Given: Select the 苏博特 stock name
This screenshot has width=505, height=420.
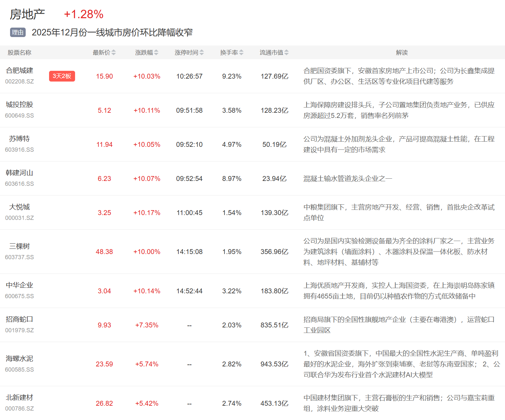Looking at the screenshot, I should click(19, 139).
